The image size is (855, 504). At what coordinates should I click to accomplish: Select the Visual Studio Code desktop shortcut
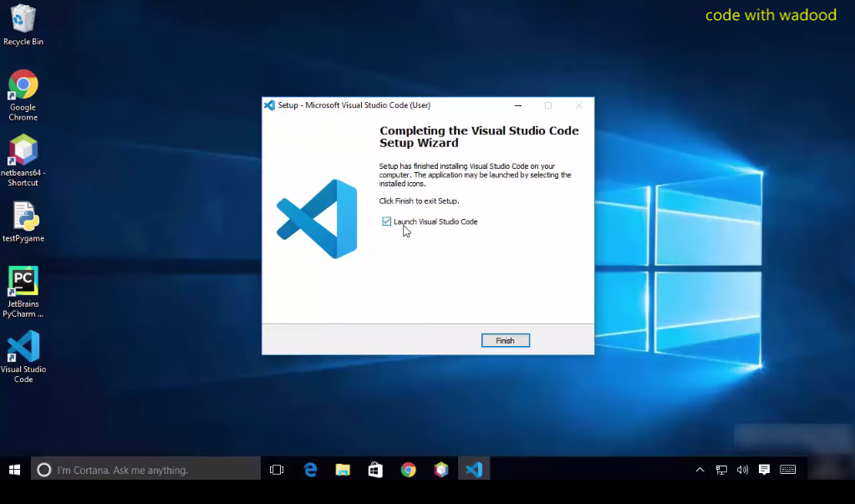[x=23, y=357]
